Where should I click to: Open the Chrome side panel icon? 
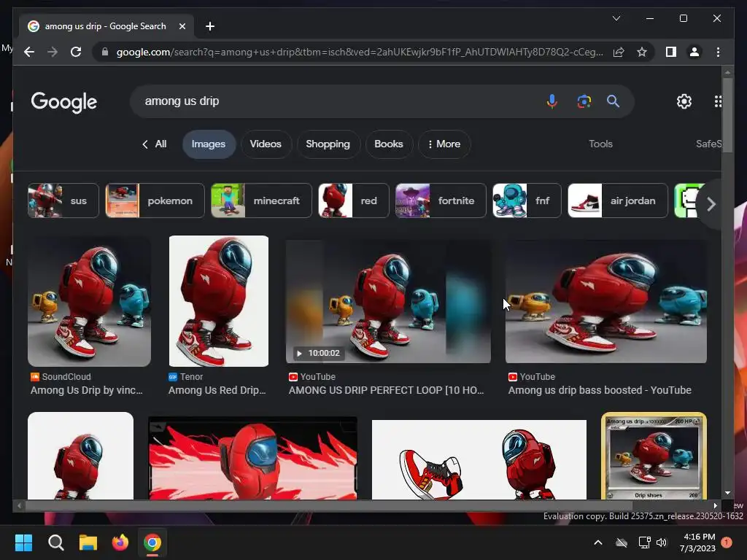(671, 52)
